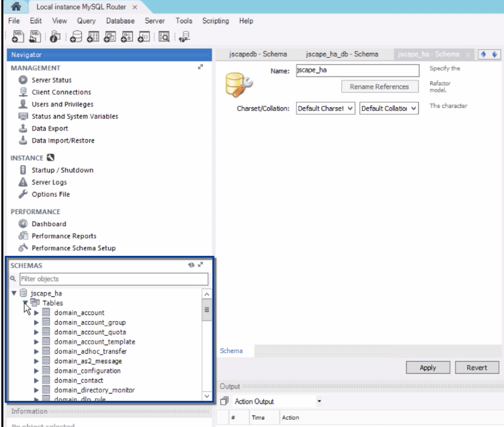The image size is (504, 427).
Task: Click the Home icon tab
Action: tap(15, 7)
